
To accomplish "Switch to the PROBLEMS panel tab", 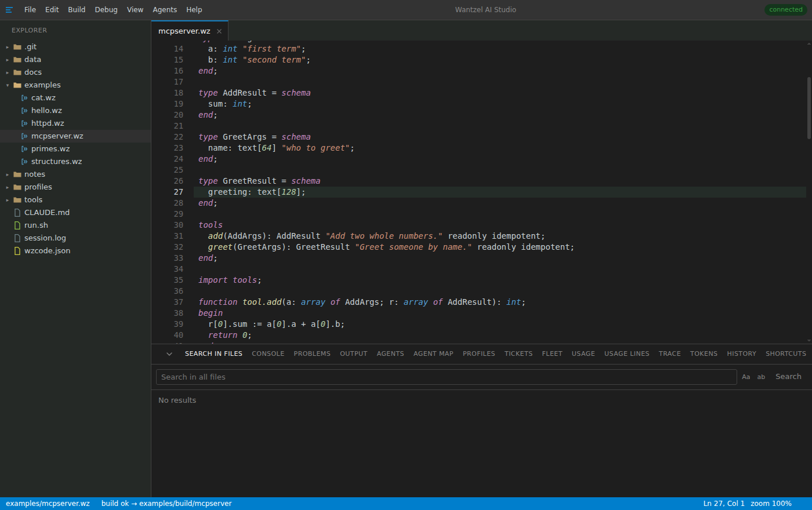I will [312, 354].
